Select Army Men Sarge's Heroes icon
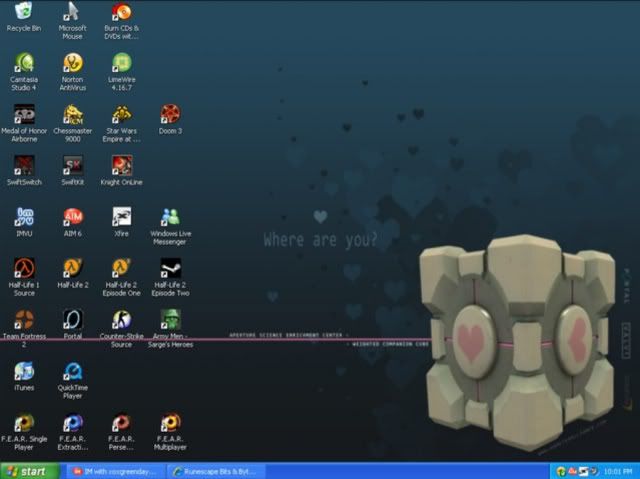 pos(170,319)
